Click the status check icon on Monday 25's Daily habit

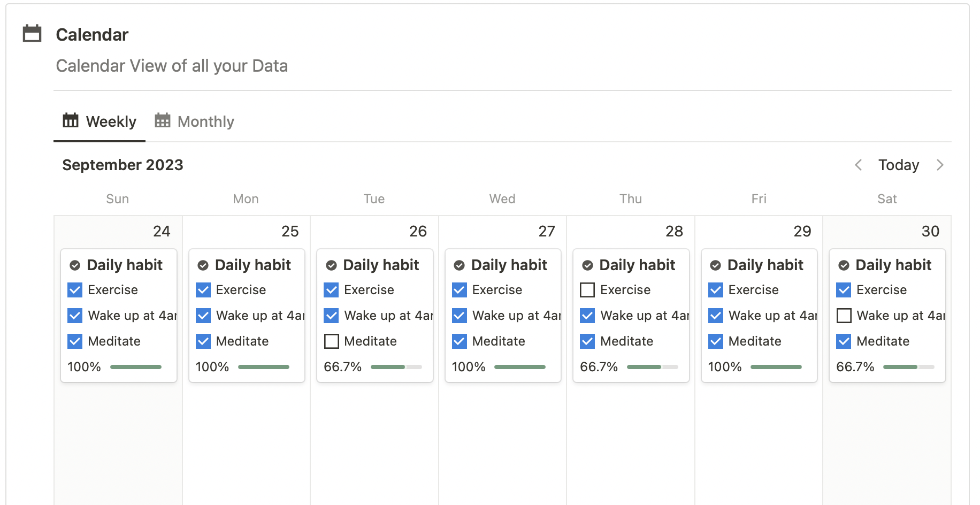tap(203, 265)
